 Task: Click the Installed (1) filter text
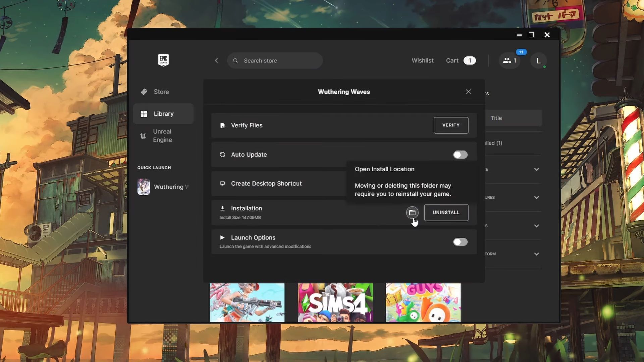tap(494, 143)
